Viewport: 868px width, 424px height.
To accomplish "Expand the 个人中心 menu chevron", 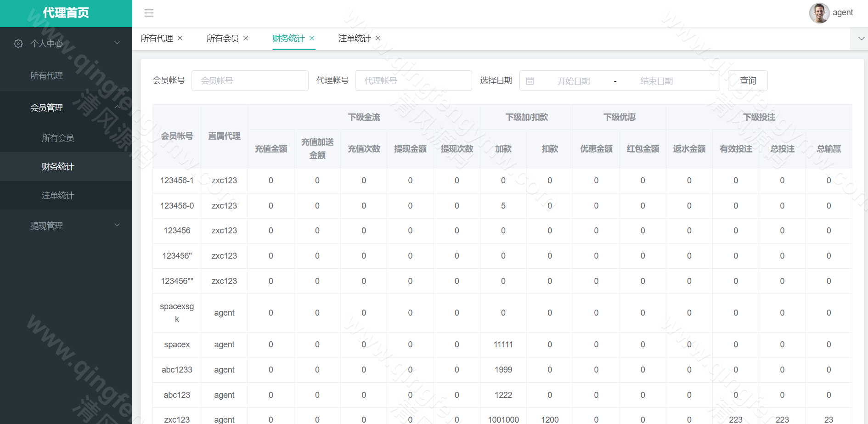I will [117, 43].
